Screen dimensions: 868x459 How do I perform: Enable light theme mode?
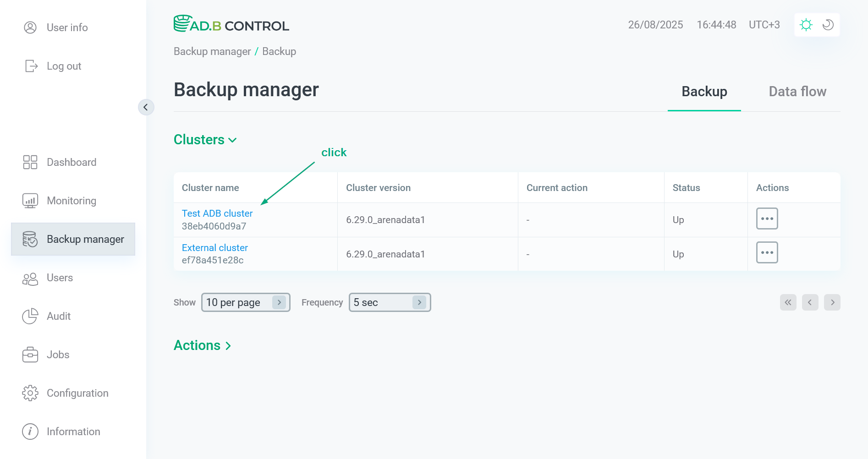point(806,24)
